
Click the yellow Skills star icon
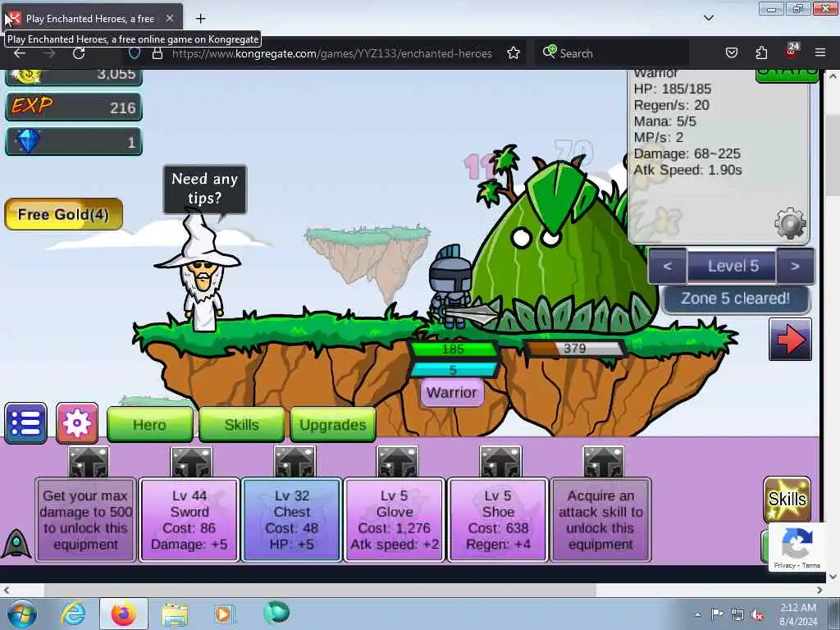787,500
